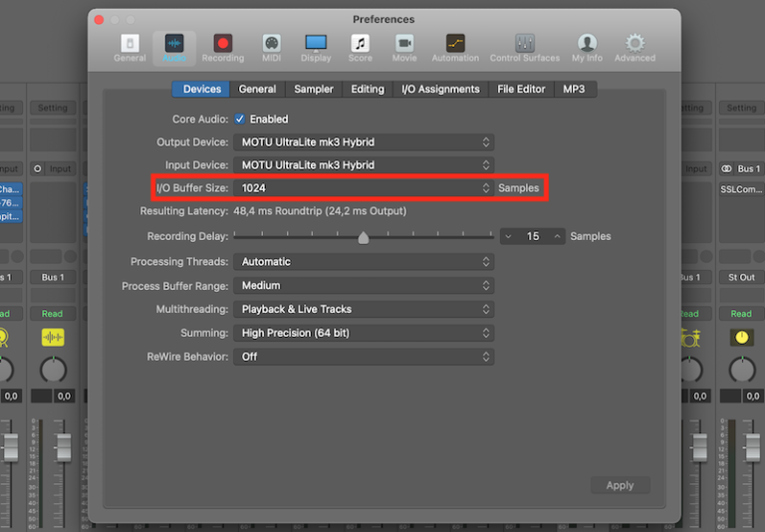Screen dimensions: 765x532
Task: Open the Input Device dropdown
Action: pyautogui.click(x=364, y=165)
